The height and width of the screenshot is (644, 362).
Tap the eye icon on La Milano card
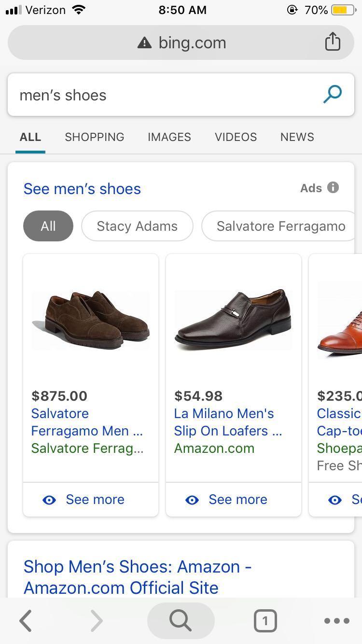193,500
